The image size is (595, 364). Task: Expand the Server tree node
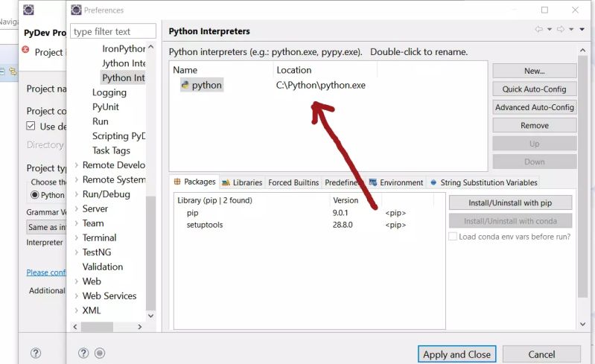76,208
